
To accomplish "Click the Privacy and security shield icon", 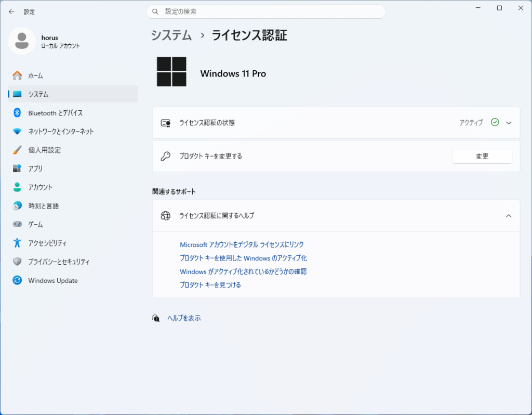I will (x=17, y=262).
